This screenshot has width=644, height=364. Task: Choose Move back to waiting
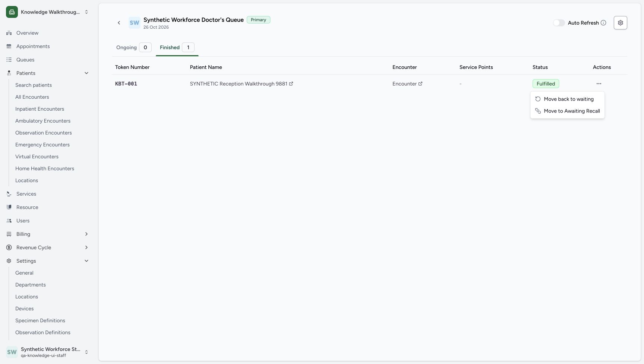pyautogui.click(x=568, y=99)
